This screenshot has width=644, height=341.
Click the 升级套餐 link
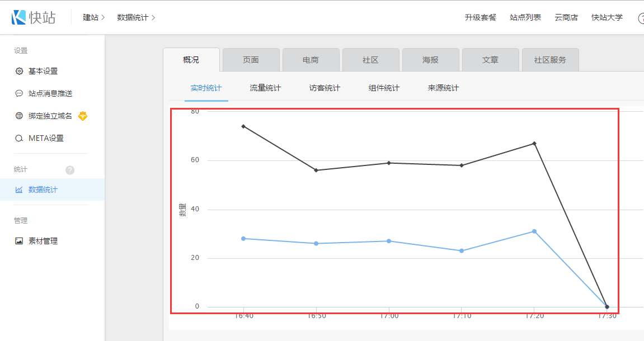coord(480,17)
